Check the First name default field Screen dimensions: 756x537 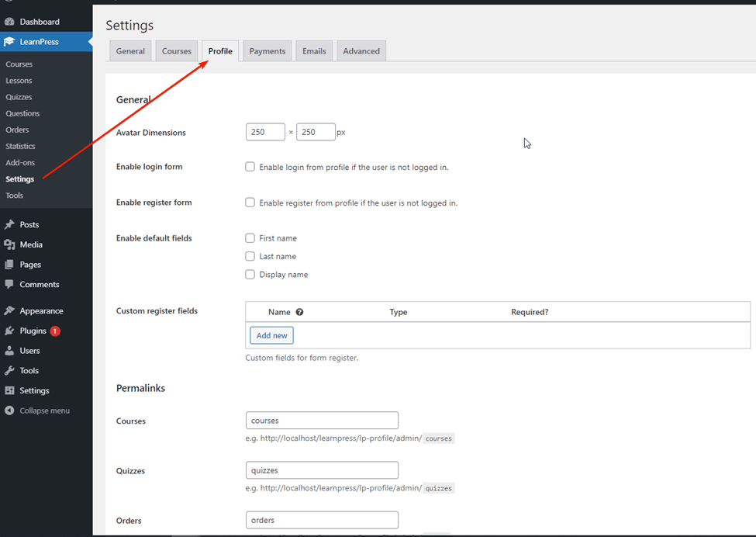pyautogui.click(x=250, y=238)
